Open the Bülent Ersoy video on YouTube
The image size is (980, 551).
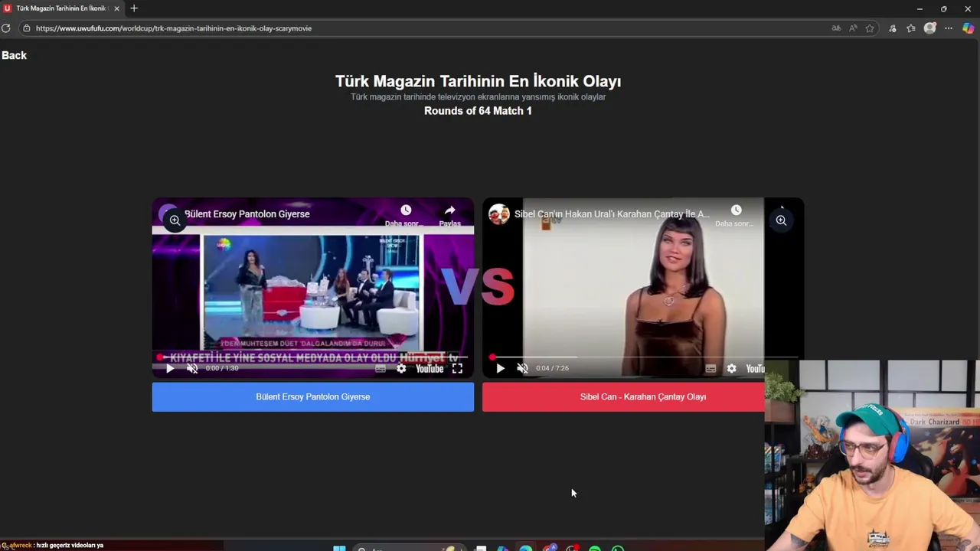(x=430, y=368)
